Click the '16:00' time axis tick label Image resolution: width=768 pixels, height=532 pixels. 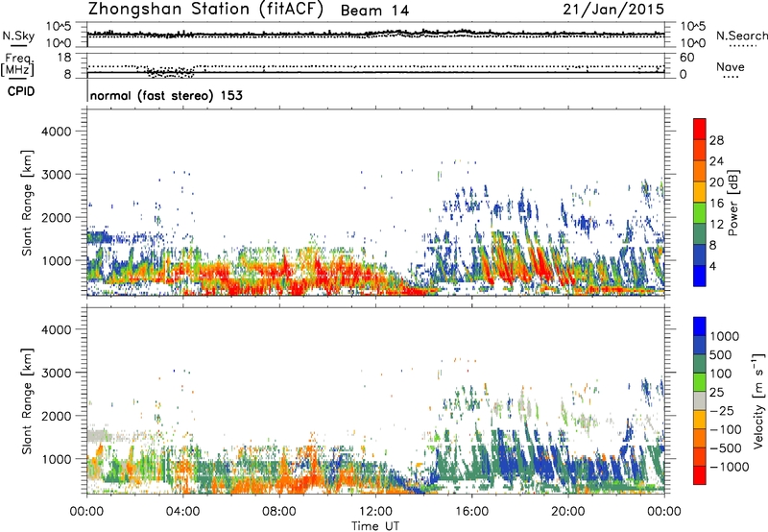(471, 512)
